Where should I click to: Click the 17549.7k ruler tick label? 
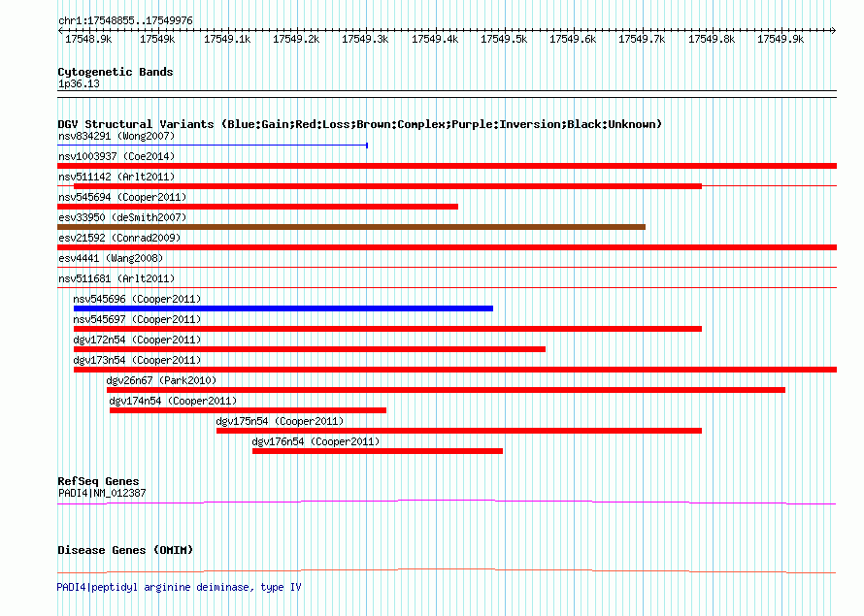pyautogui.click(x=642, y=39)
